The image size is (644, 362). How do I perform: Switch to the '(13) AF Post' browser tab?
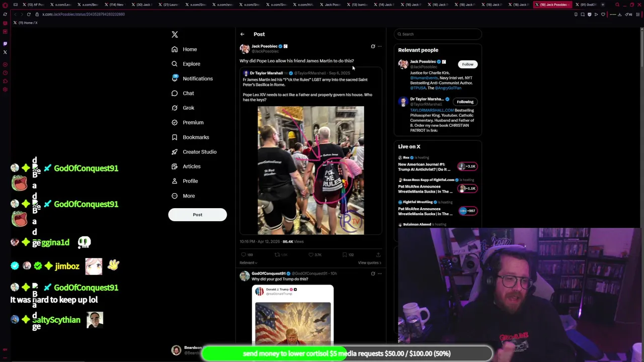34,5
